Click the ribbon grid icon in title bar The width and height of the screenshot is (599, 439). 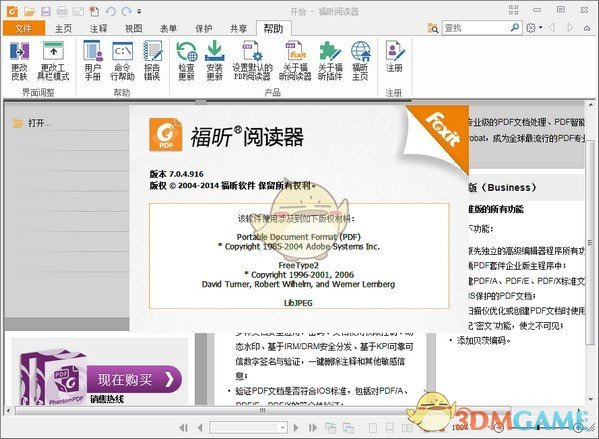pyautogui.click(x=513, y=10)
